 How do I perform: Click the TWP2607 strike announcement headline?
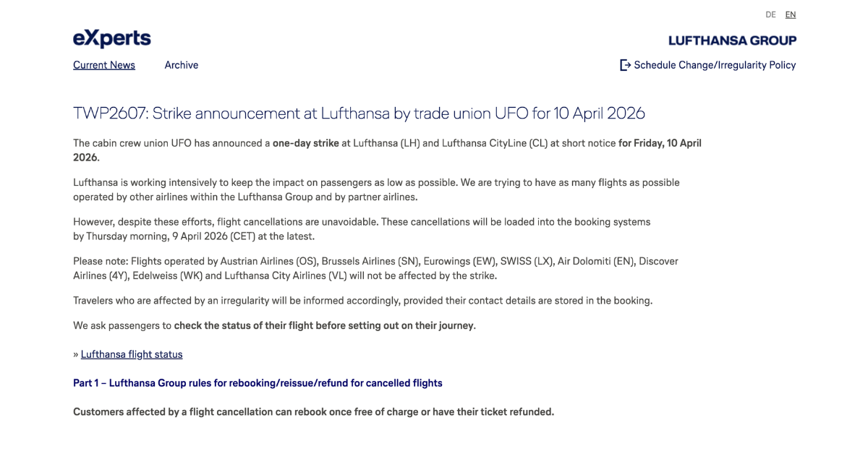pyautogui.click(x=359, y=113)
